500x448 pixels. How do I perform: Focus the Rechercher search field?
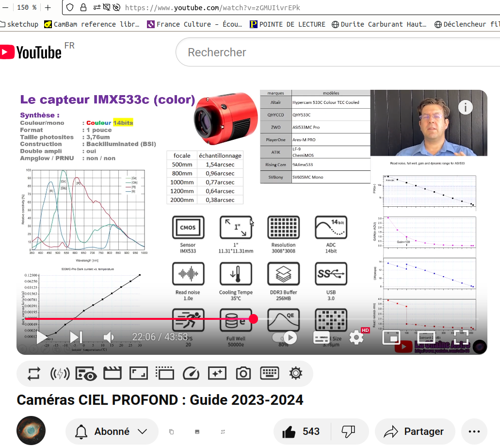point(338,52)
